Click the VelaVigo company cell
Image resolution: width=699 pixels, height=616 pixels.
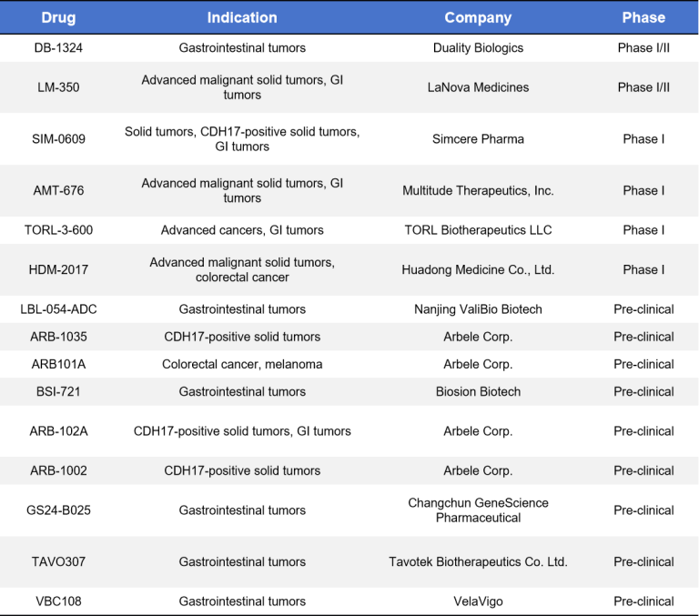click(x=478, y=601)
